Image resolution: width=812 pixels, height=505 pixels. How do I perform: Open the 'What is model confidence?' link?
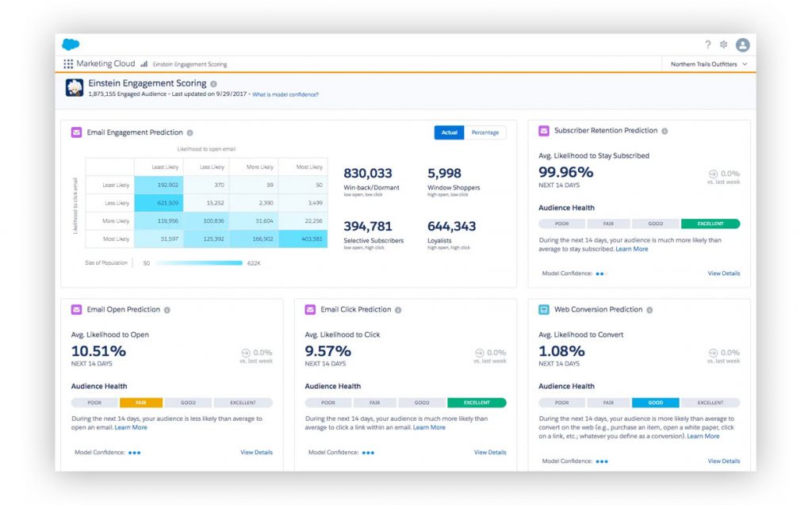pyautogui.click(x=285, y=94)
